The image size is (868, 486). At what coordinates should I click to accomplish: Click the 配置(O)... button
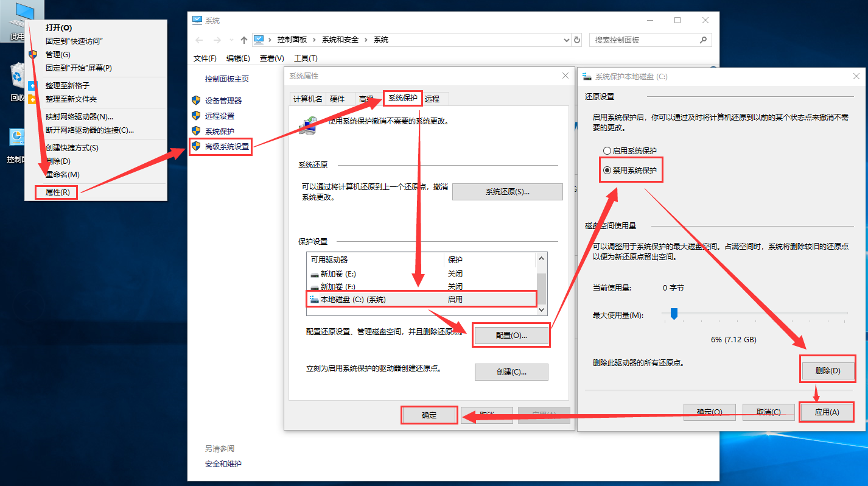coord(511,336)
